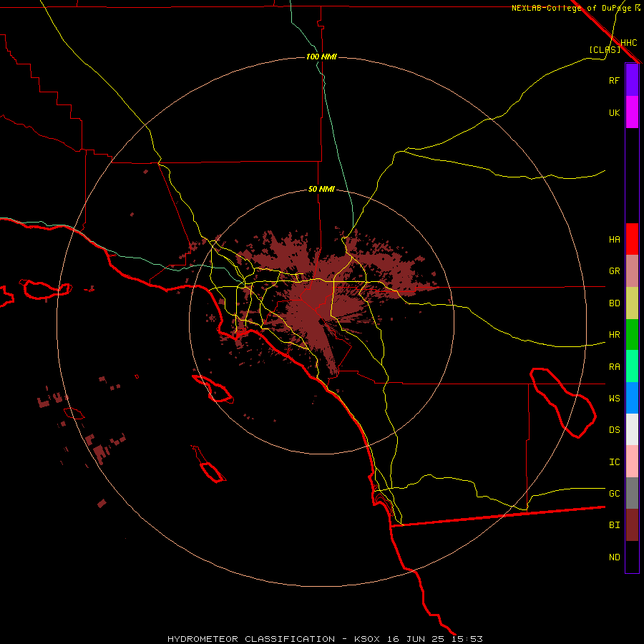The width and height of the screenshot is (644, 644).
Task: Click the 100 NMI range ring label
Action: (321, 57)
